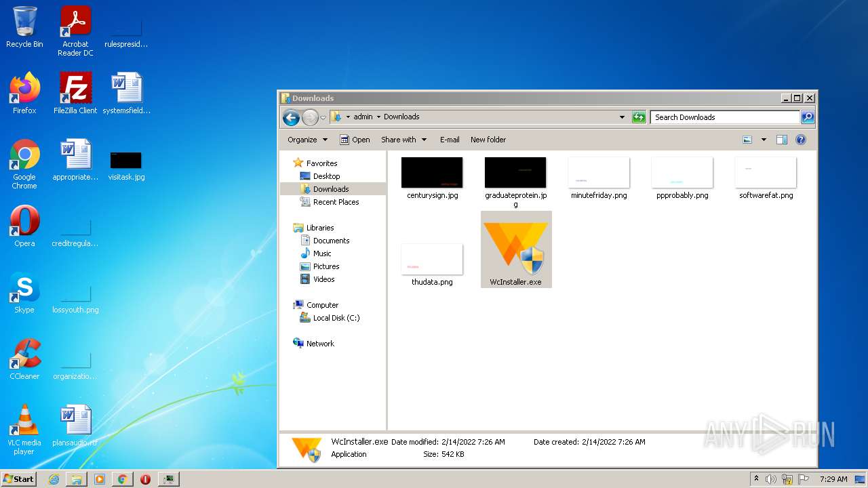Change view with the views icon button
The height and width of the screenshot is (488, 868).
point(747,140)
